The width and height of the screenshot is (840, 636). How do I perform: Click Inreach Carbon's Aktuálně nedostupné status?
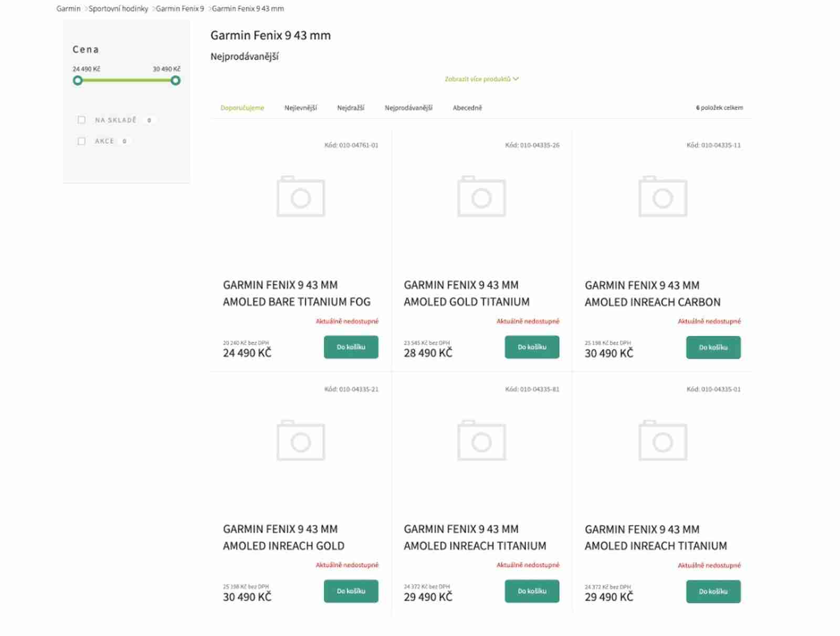click(709, 321)
